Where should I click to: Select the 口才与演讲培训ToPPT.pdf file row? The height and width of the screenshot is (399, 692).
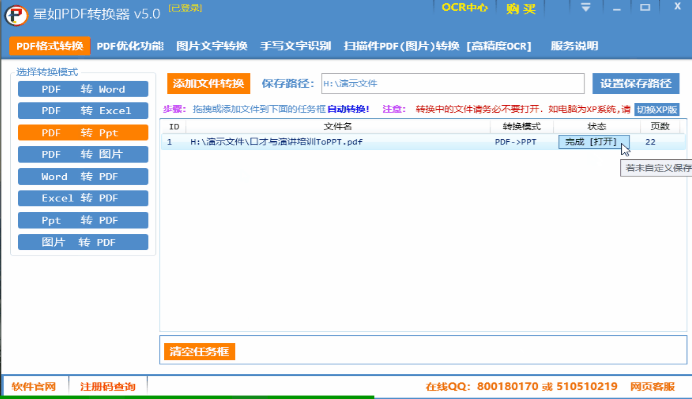423,142
